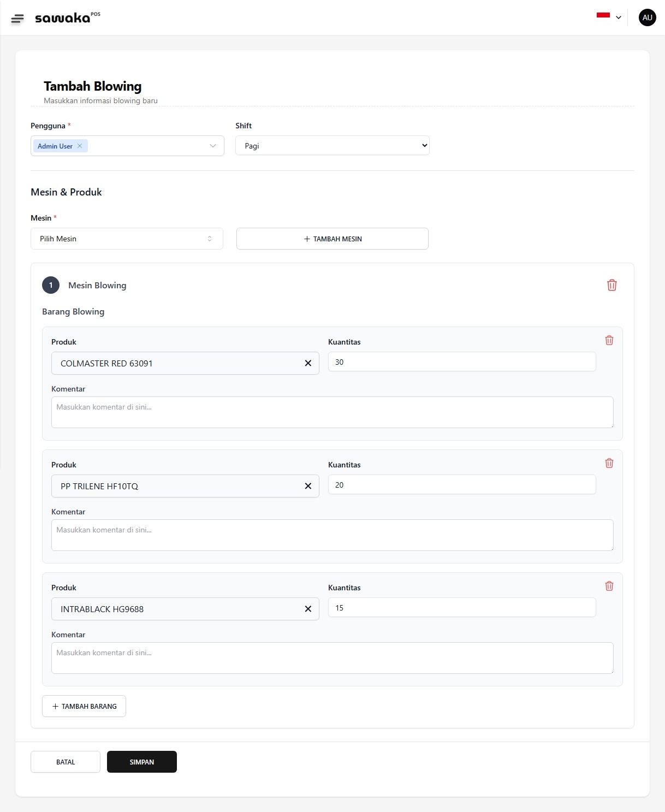Remove the Admin User tag

[80, 146]
